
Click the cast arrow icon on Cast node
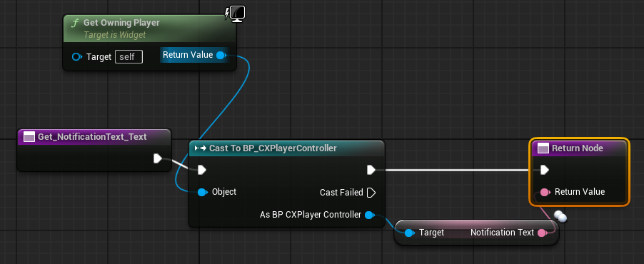200,148
